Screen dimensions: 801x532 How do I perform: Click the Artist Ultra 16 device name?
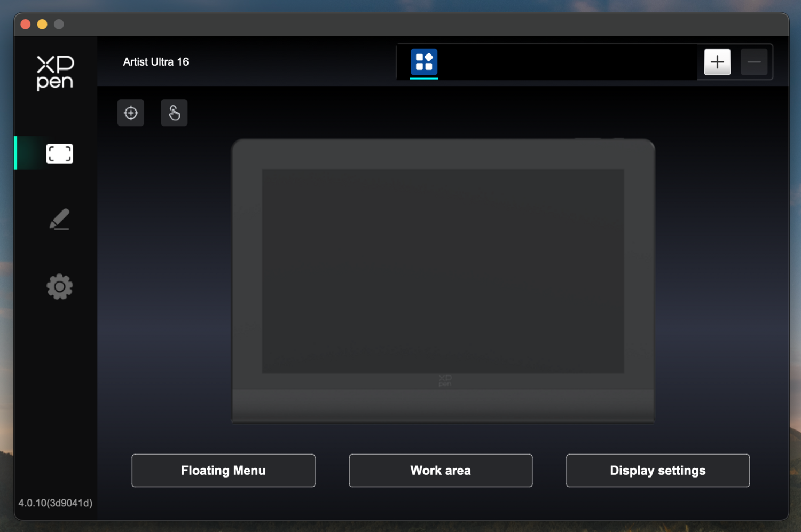coord(156,62)
